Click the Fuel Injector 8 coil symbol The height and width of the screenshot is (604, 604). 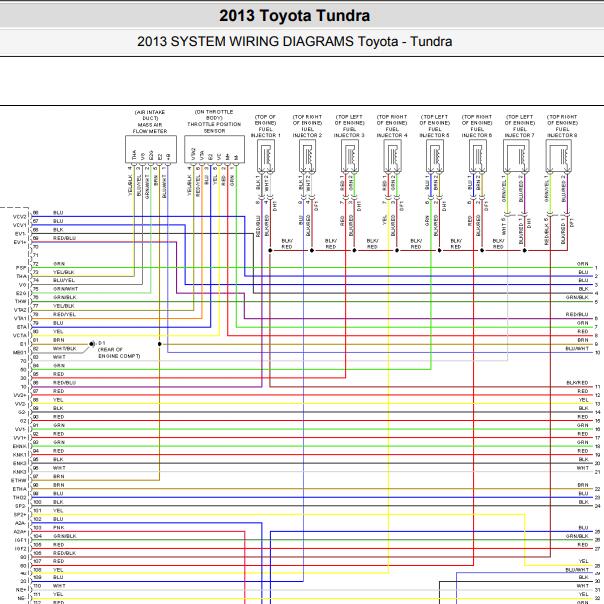[x=559, y=156]
